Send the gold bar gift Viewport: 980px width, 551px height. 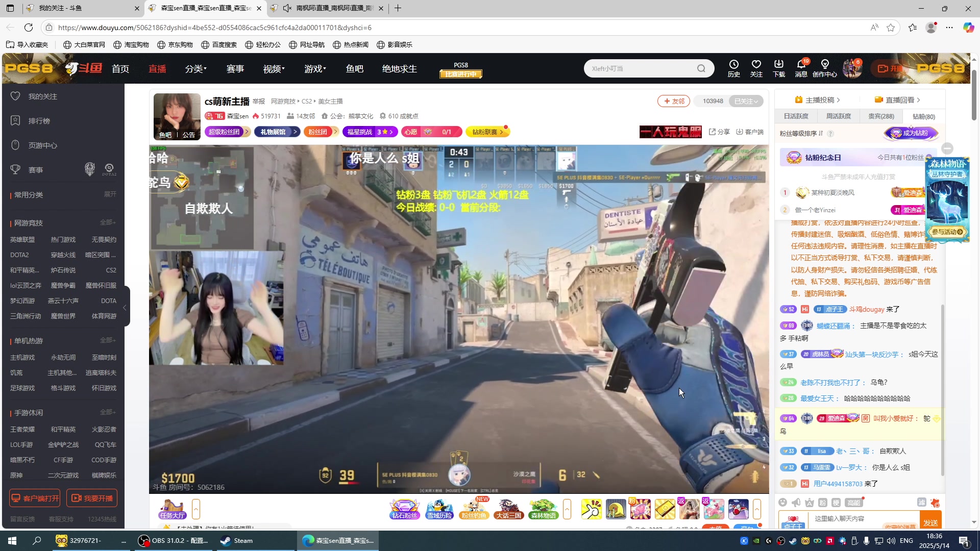pos(665,509)
